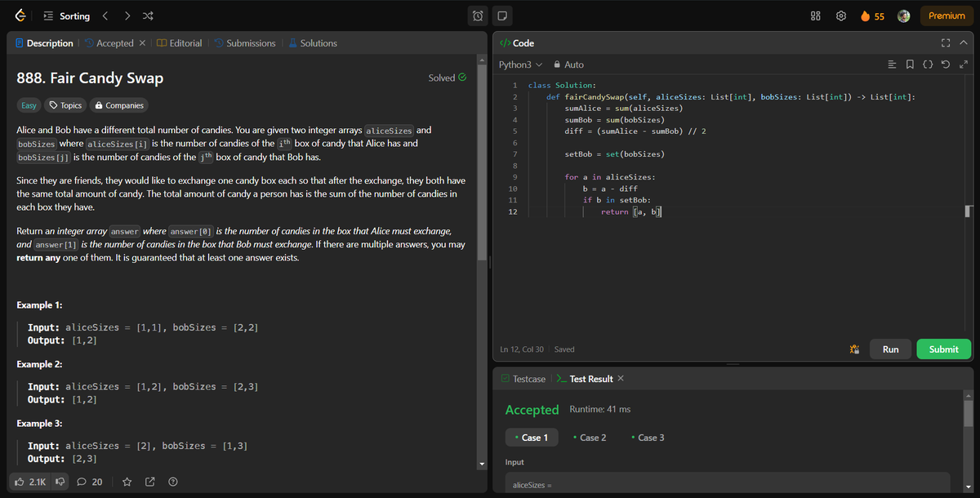This screenshot has width=980, height=498.
Task: Open the Python3 language dropdown
Action: (520, 64)
